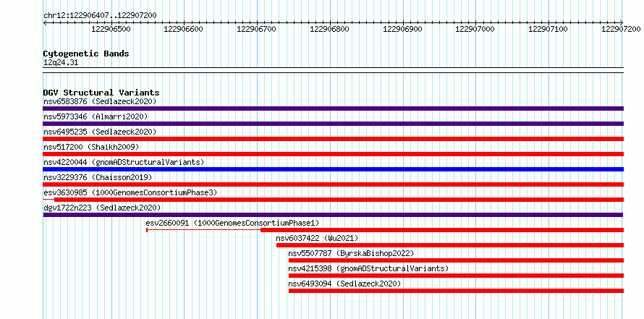Screen dimensions: 644x319
Task: Click ruler position 122906600
Action: 184,29
